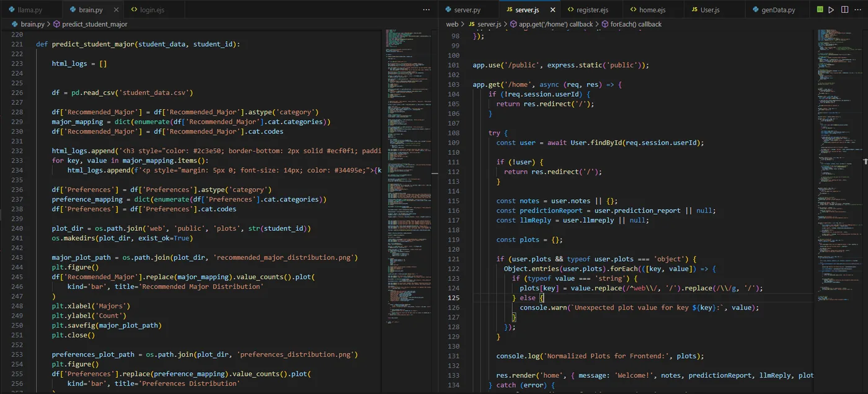Click line number 221 in brain.py
The width and height of the screenshot is (868, 394).
[17, 44]
